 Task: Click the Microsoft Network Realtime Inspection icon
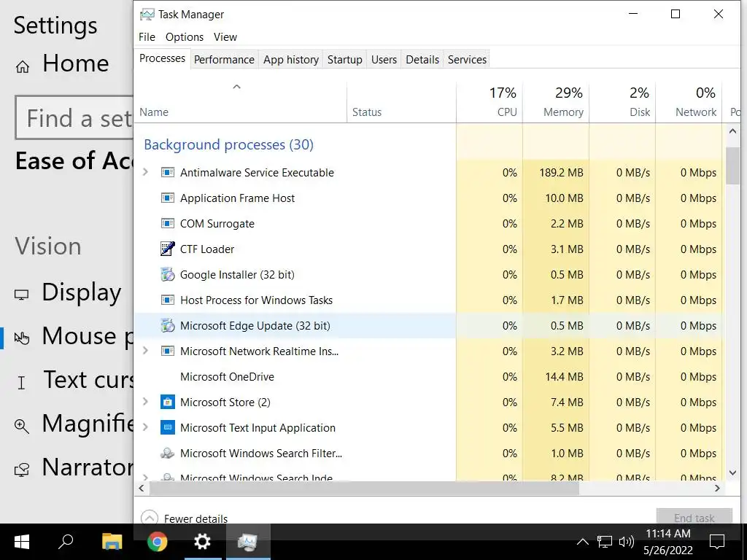click(167, 351)
